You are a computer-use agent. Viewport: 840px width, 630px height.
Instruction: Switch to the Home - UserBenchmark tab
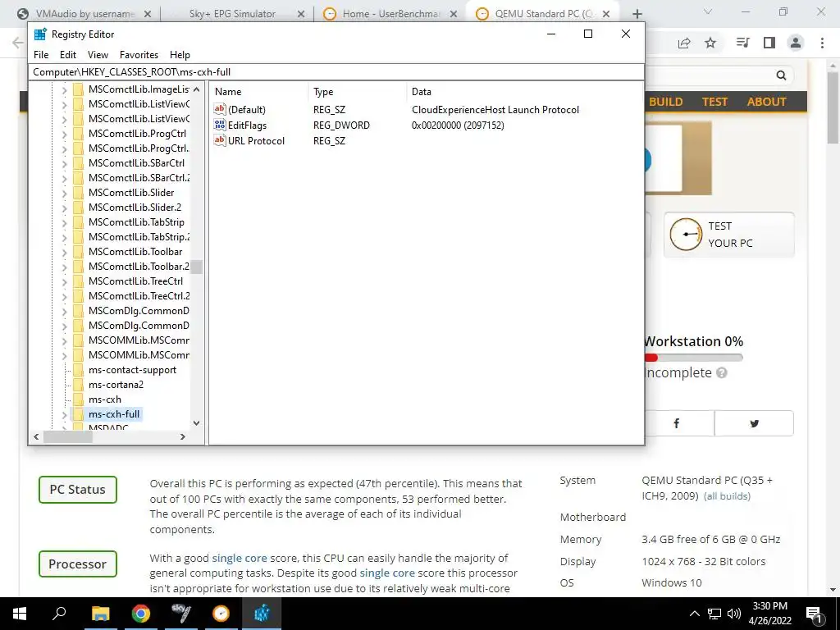point(391,14)
